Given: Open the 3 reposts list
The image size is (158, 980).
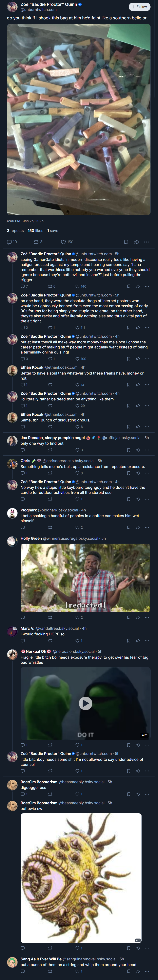Looking at the screenshot, I should click(x=15, y=231).
